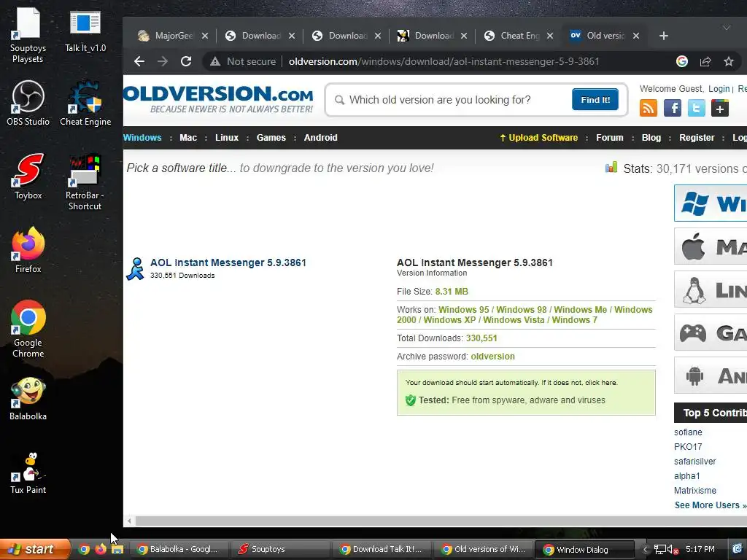Click the Upload Software link

pos(539,138)
